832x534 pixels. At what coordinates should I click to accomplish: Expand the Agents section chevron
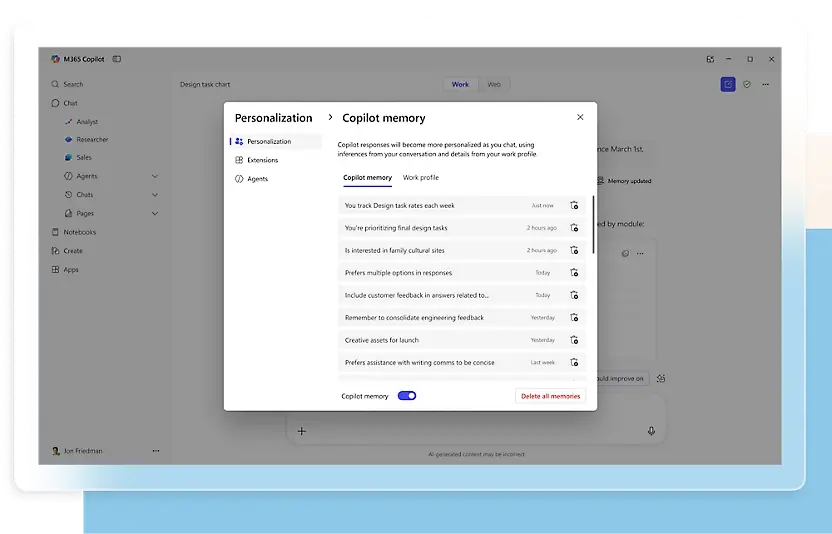pyautogui.click(x=155, y=176)
